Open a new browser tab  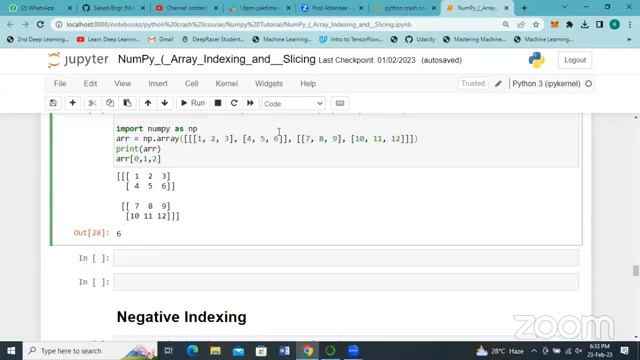click(524, 8)
